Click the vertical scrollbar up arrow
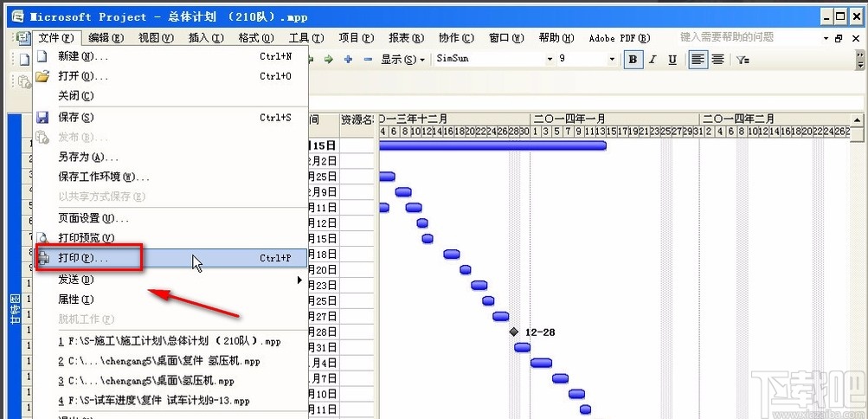This screenshot has width=868, height=419. pyautogui.click(x=857, y=119)
